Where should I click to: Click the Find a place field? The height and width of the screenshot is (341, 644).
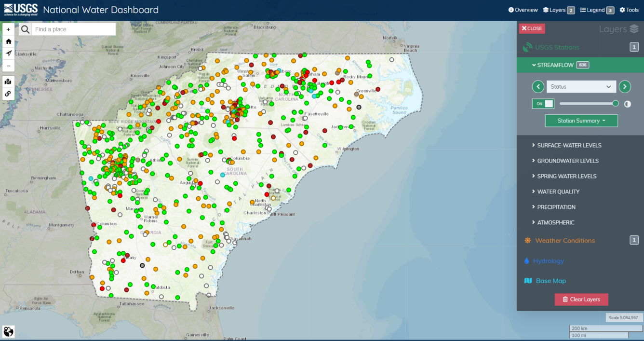74,29
